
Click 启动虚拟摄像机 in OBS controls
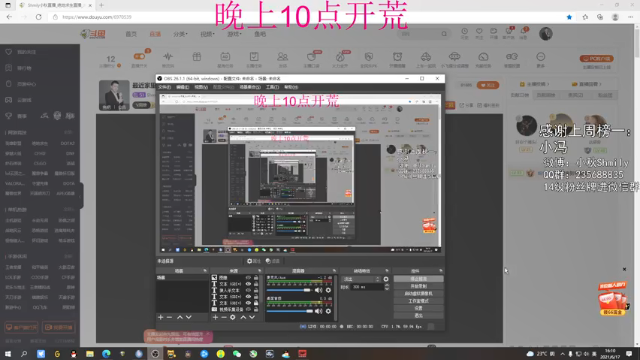pyautogui.click(x=418, y=293)
